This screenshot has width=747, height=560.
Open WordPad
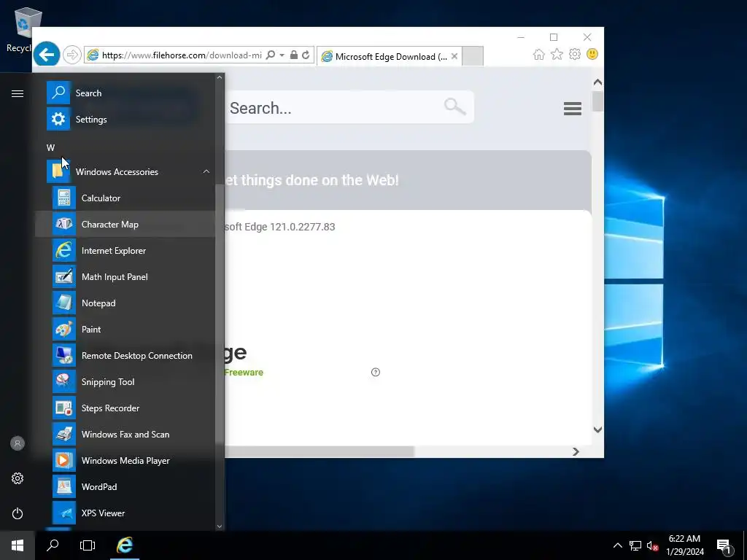125,486
